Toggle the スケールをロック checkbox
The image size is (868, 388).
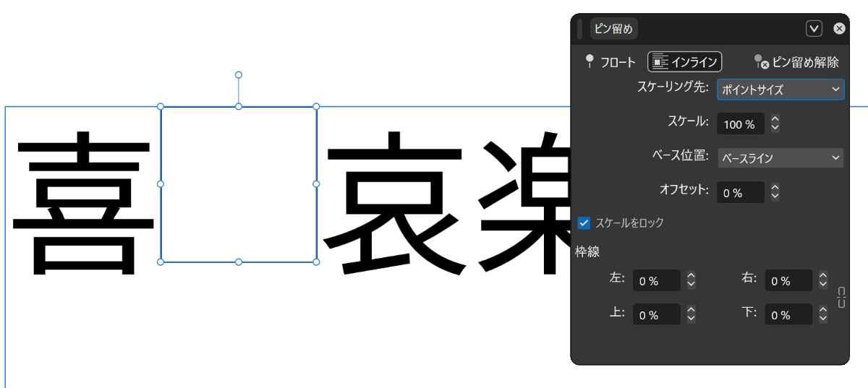click(x=584, y=223)
